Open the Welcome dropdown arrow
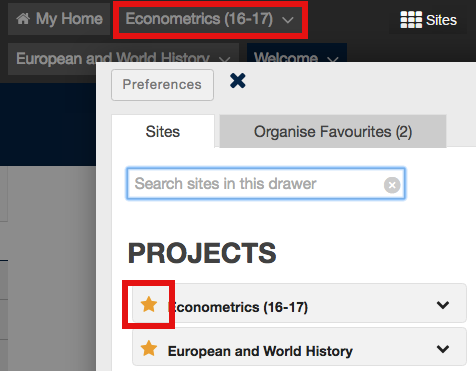 (x=333, y=60)
